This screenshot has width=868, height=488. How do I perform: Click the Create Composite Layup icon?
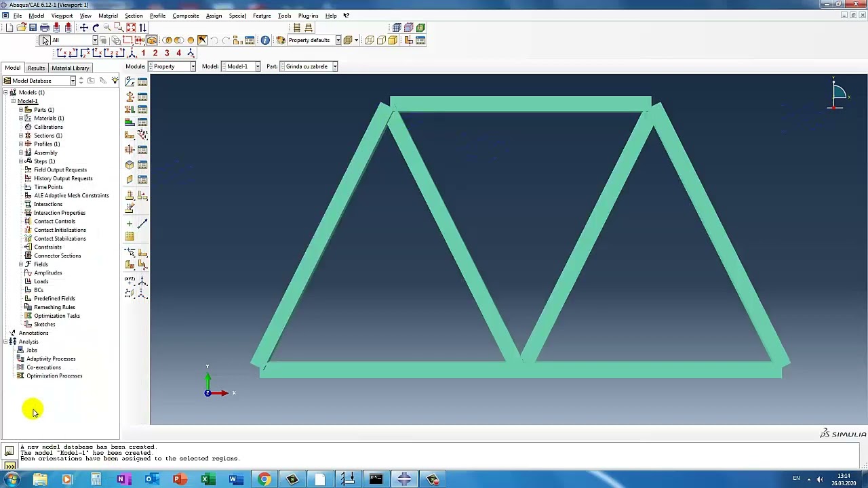tap(130, 121)
